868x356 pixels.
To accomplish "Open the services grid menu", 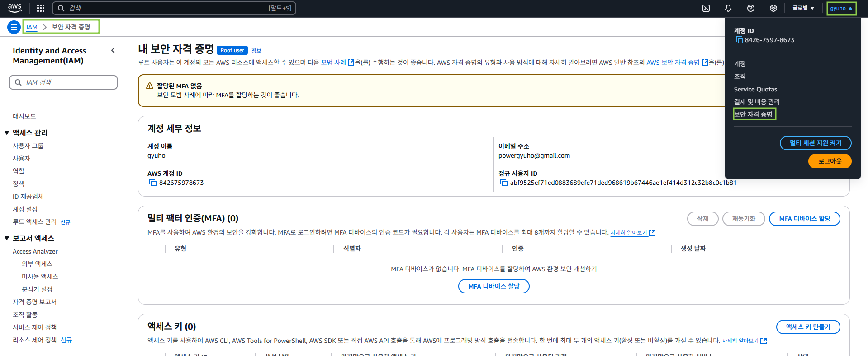I will coord(41,8).
